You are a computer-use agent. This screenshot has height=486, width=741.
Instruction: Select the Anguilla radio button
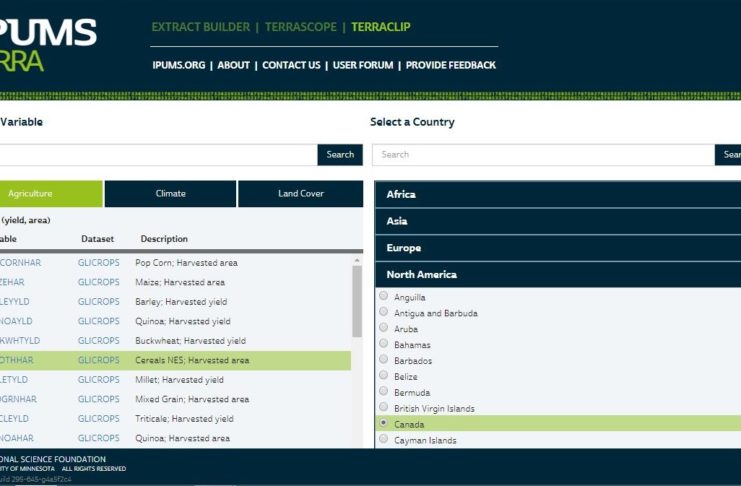[383, 297]
